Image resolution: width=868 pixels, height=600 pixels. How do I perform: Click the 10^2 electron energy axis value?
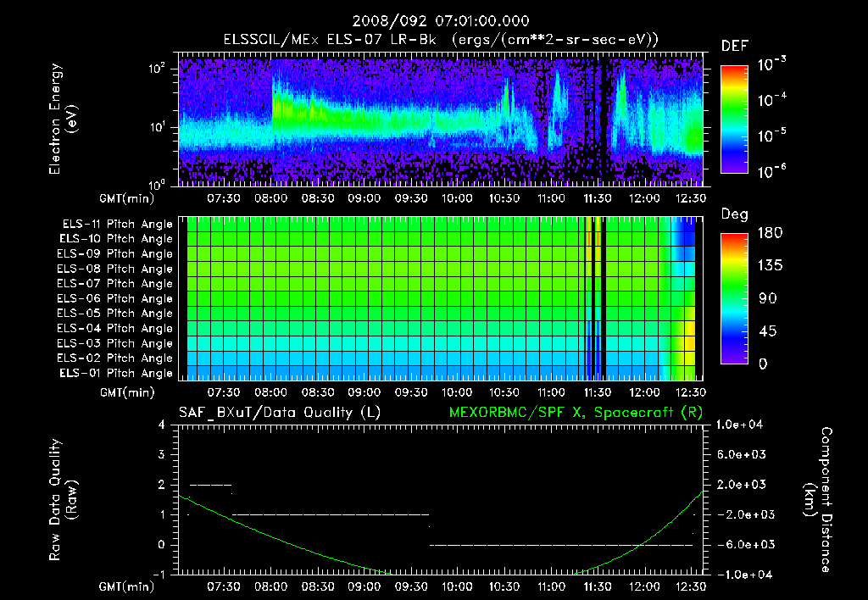pos(157,69)
